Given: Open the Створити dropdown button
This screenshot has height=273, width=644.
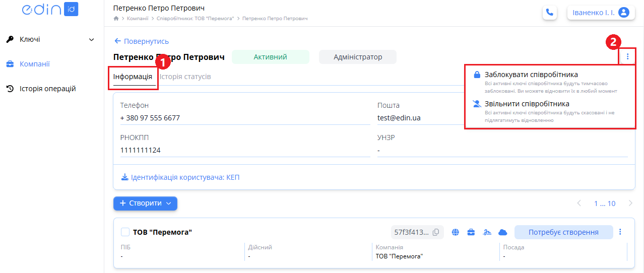Looking at the screenshot, I should [145, 203].
